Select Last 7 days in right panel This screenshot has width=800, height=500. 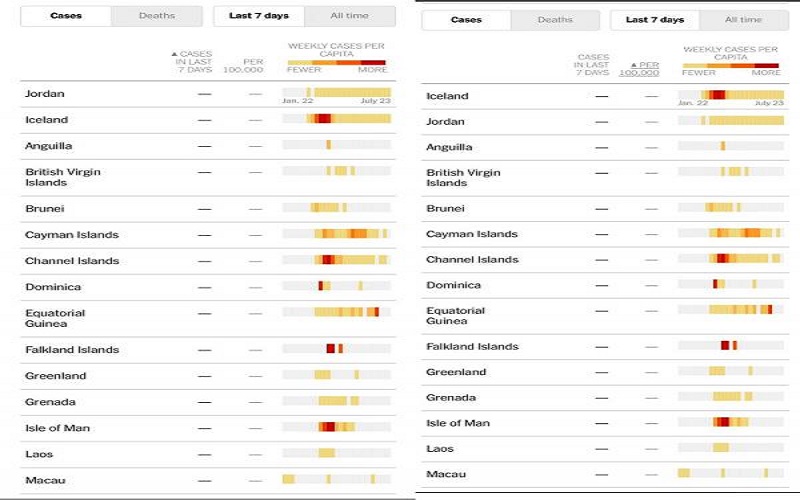(655, 20)
